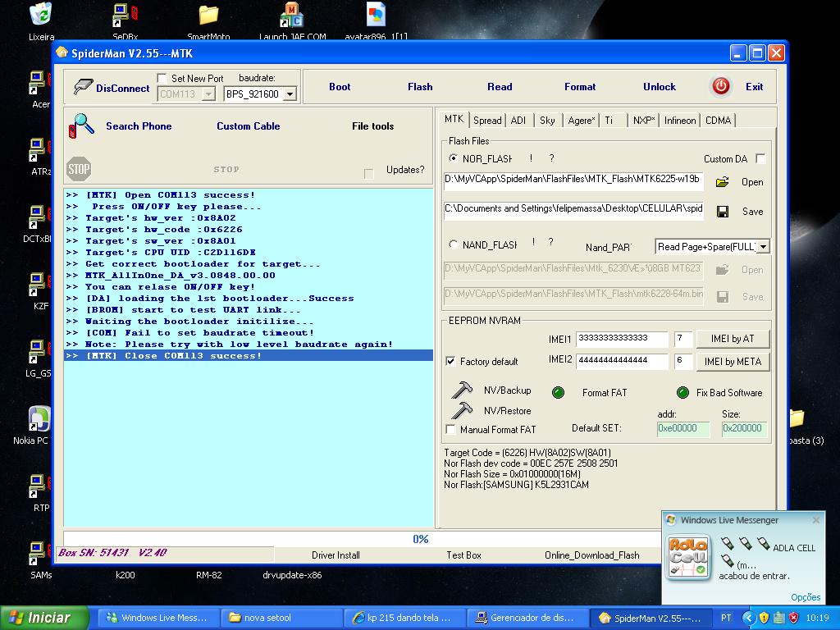The height and width of the screenshot is (630, 840).
Task: Click the red shield tray icon
Action: (x=793, y=618)
